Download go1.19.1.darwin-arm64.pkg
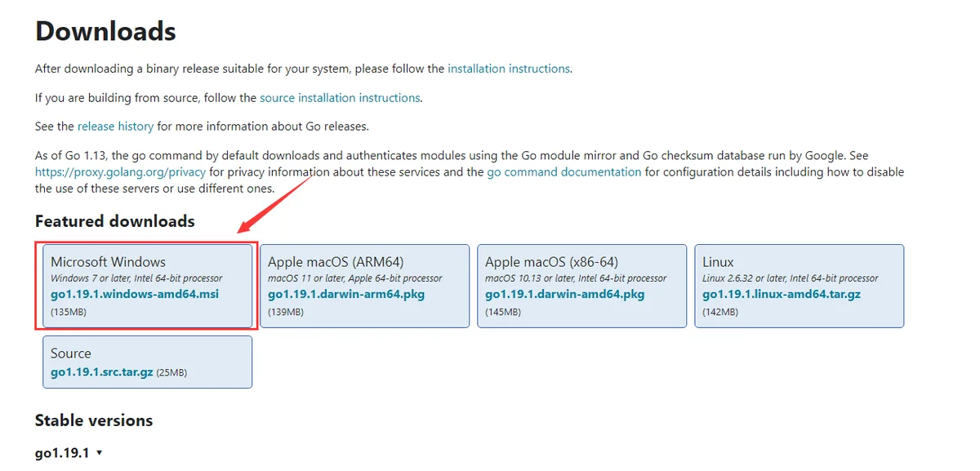This screenshot has height=471, width=980. point(346,294)
